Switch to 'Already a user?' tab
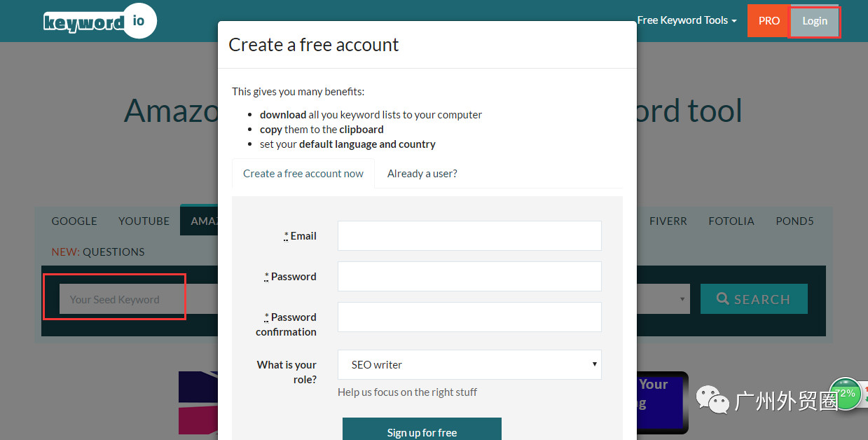Image resolution: width=868 pixels, height=440 pixels. coord(422,174)
